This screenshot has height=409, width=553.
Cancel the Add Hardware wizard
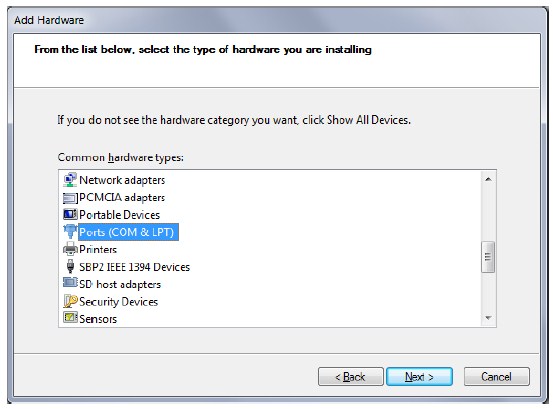click(497, 377)
